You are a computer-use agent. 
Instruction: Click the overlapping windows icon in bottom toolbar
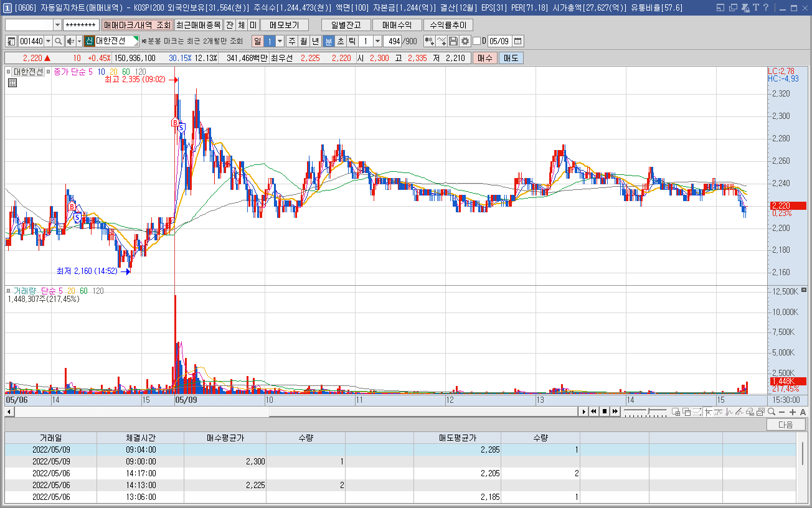(686, 412)
